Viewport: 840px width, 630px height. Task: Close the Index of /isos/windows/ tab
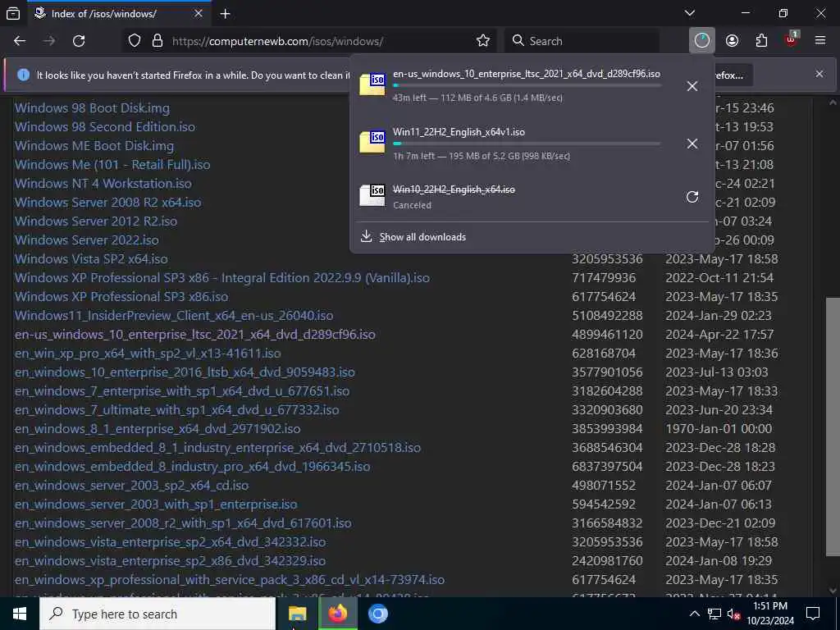tap(199, 13)
